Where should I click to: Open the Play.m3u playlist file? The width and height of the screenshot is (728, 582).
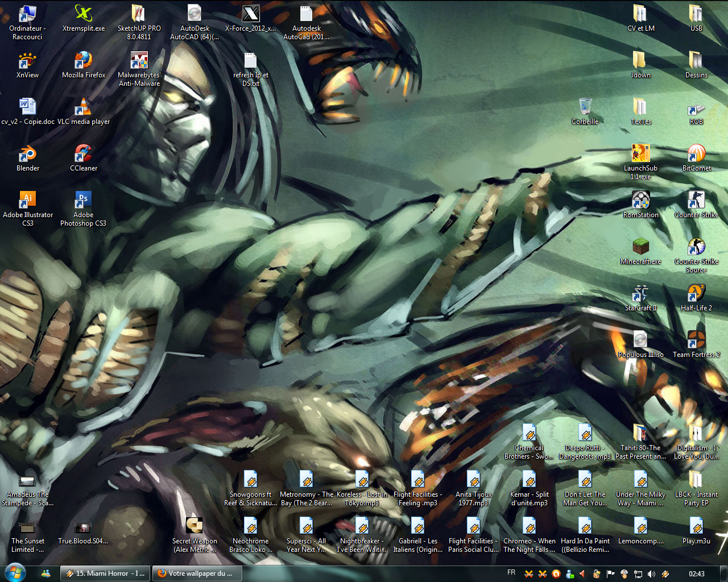click(x=696, y=531)
